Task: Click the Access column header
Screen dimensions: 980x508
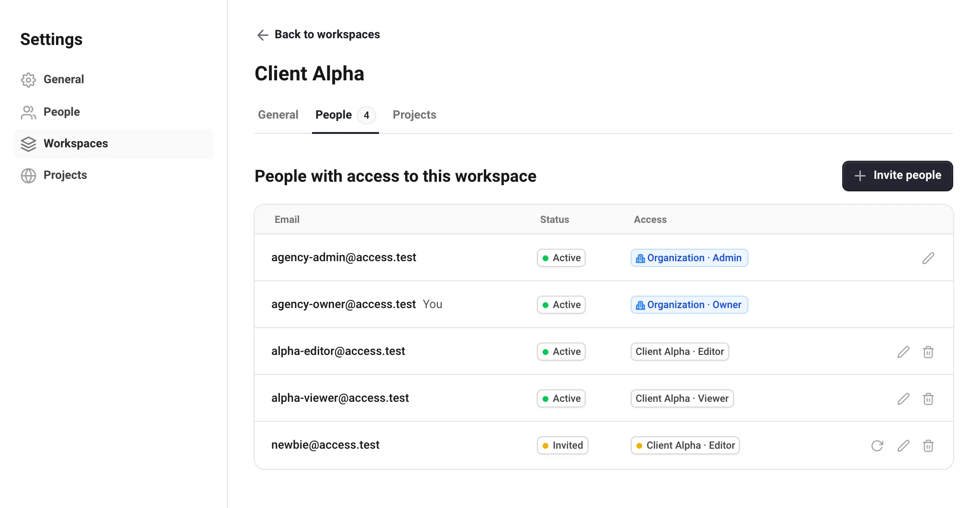Action: (x=650, y=220)
